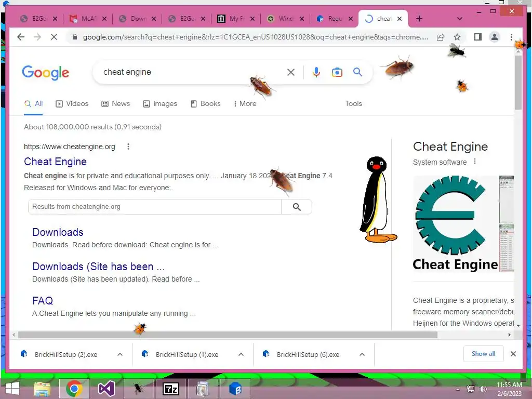This screenshot has height=399, width=532.
Task: Search by image with the camera icon
Action: tap(337, 72)
